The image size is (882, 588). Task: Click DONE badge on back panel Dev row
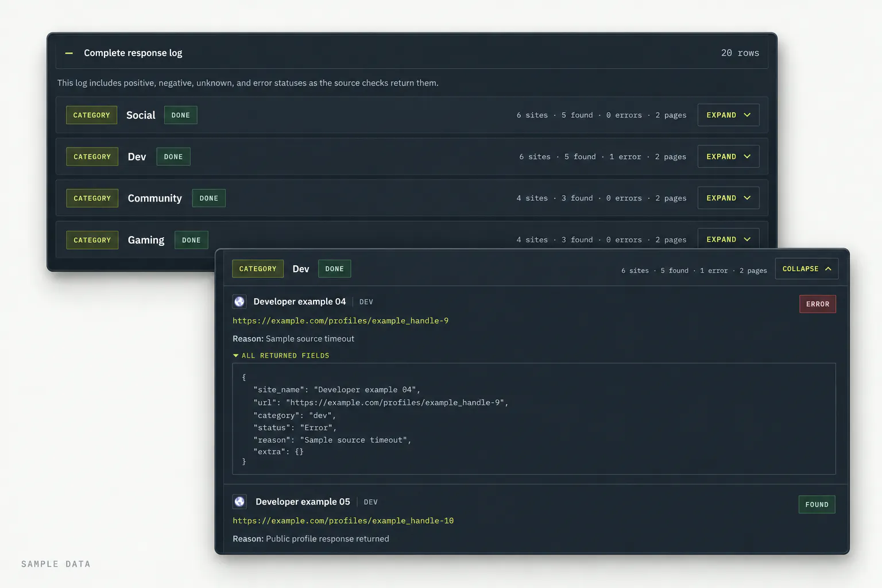[x=173, y=157]
